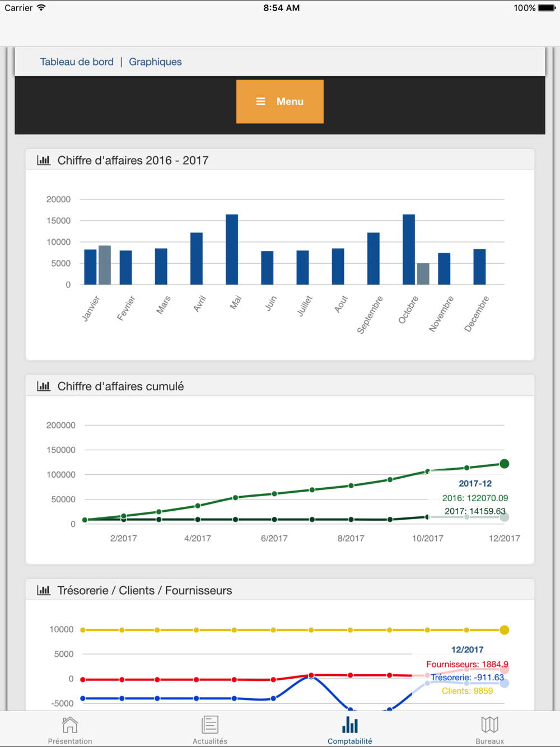Tap the Juin bar

click(267, 268)
